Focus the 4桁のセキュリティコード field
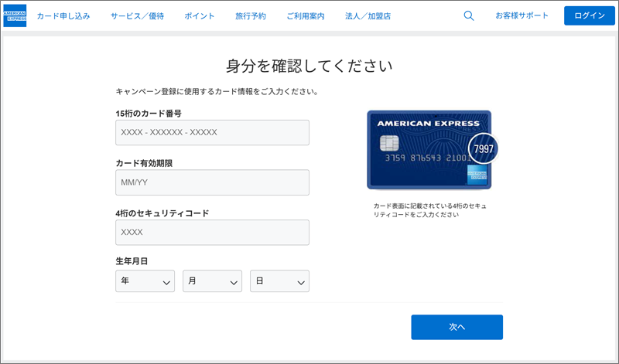Image resolution: width=619 pixels, height=364 pixels. [212, 233]
